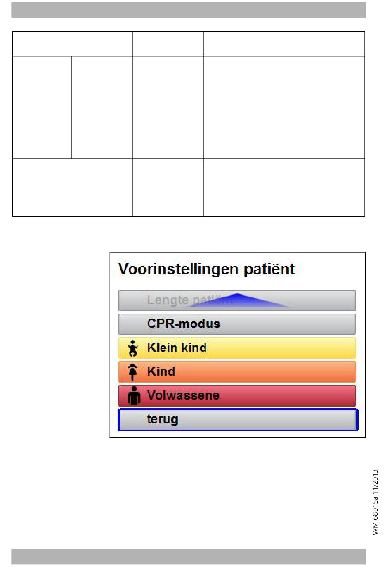The width and height of the screenshot is (392, 570).
Task: Select the greyed Lengte patiënt entry
Action: [237, 300]
